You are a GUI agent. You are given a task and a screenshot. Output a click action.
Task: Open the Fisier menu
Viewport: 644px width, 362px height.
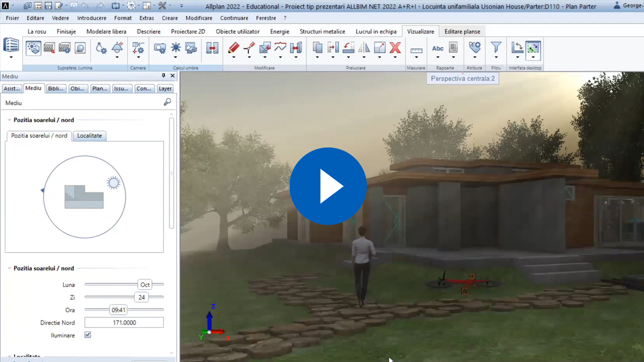tap(12, 18)
